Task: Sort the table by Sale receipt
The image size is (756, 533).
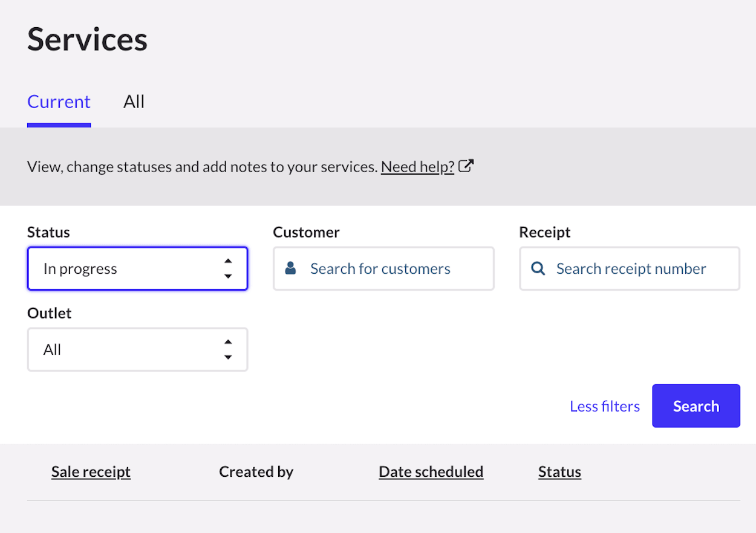Action: point(91,472)
